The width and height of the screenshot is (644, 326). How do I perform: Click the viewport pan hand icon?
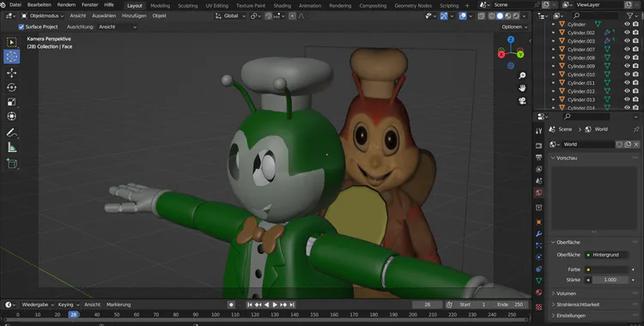(x=522, y=88)
